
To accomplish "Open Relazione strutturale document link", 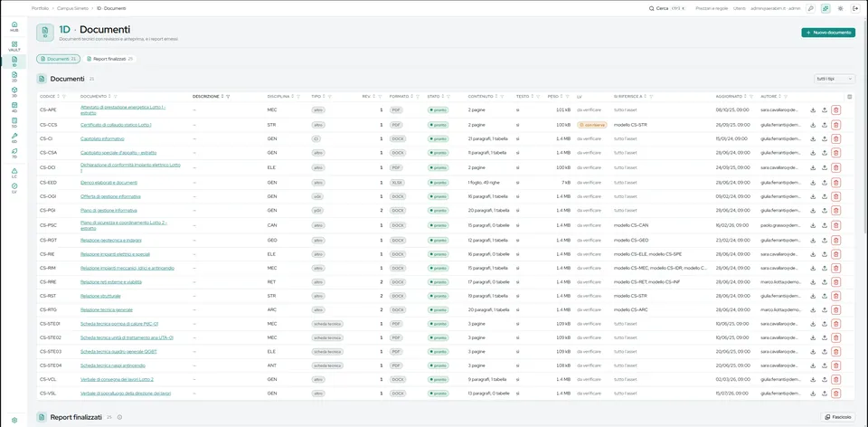I will (x=100, y=296).
